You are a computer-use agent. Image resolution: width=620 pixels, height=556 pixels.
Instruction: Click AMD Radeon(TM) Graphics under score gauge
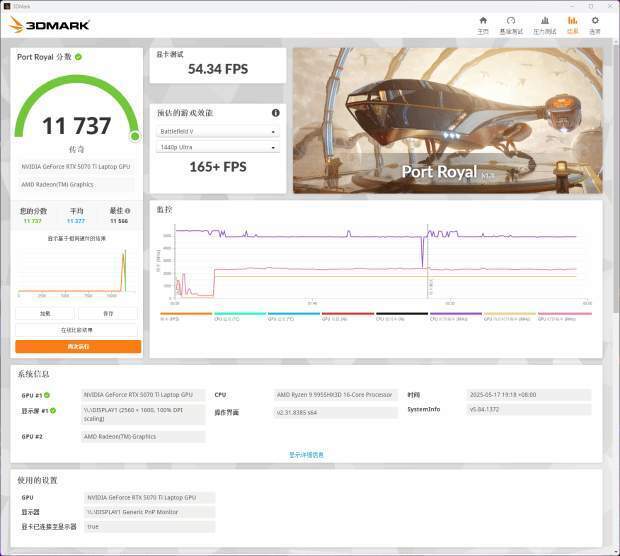point(76,185)
